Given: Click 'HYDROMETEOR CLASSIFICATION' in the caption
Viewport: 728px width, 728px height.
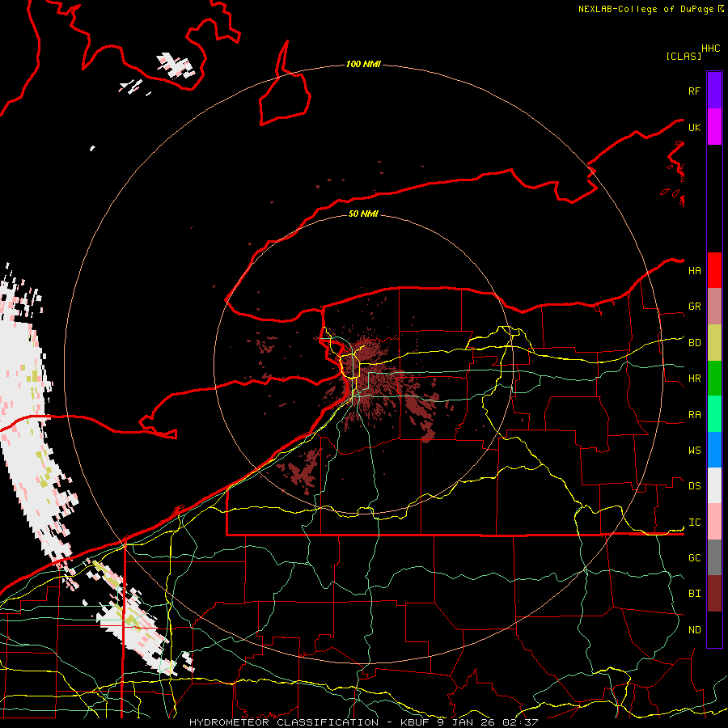Looking at the screenshot, I should pyautogui.click(x=284, y=722).
